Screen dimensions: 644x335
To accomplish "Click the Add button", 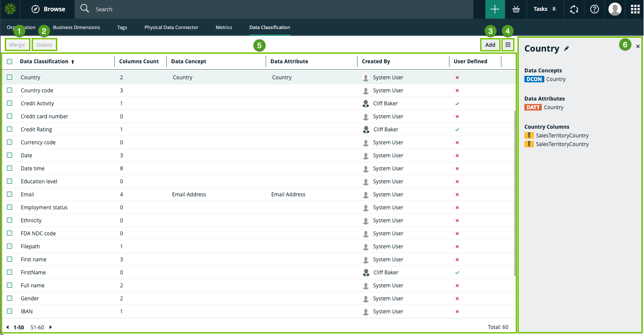I will (x=490, y=45).
